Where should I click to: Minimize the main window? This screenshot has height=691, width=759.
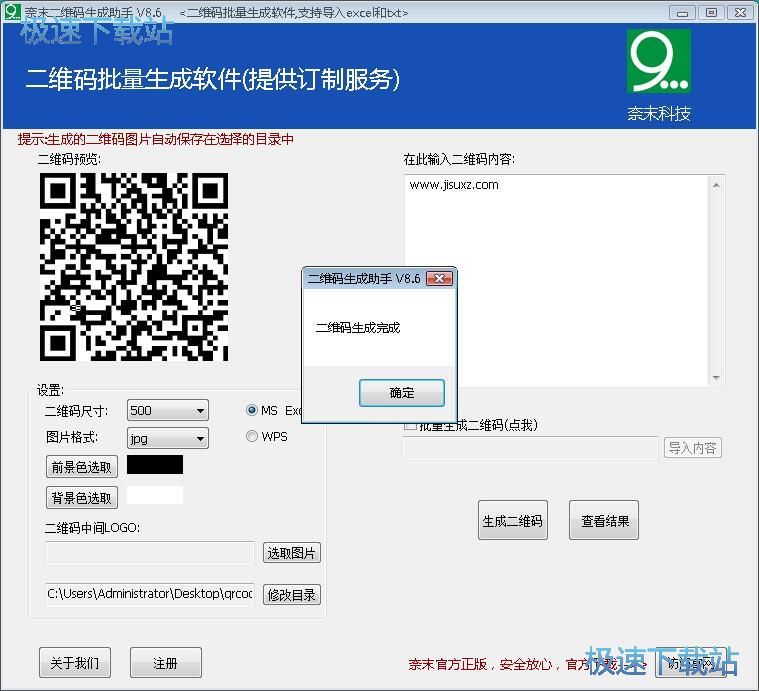coord(683,13)
